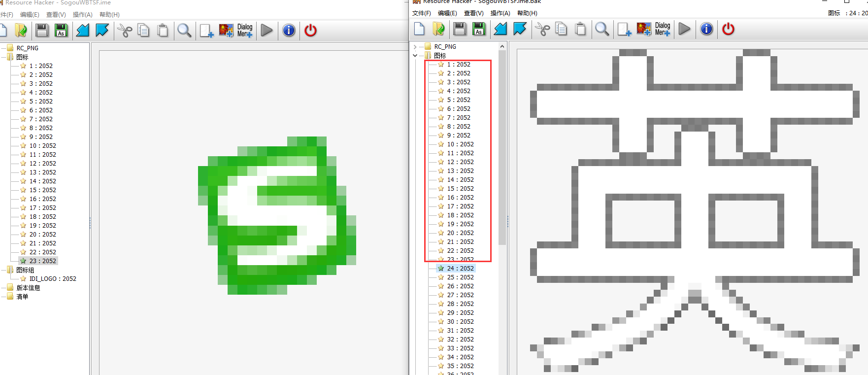The image size is (868, 375).
Task: Click Open file icon in left window toolbar
Action: tap(21, 31)
